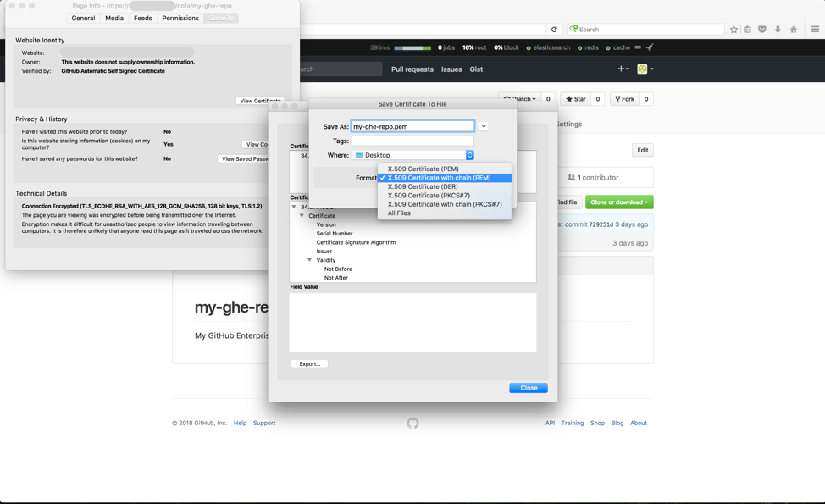Choose X.509 Certificate with chain (PKCS#7)

coord(445,204)
